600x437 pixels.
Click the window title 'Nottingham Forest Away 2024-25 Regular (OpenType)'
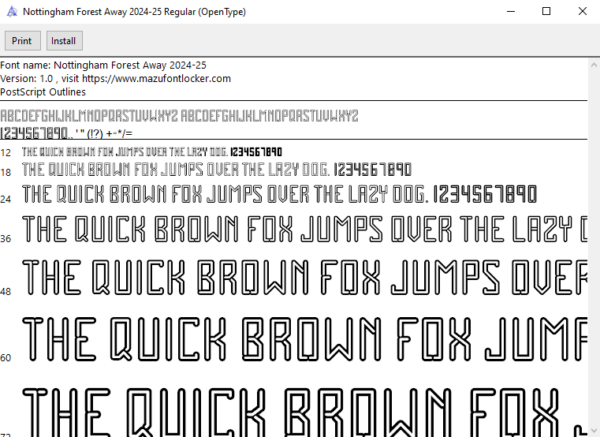(x=134, y=12)
